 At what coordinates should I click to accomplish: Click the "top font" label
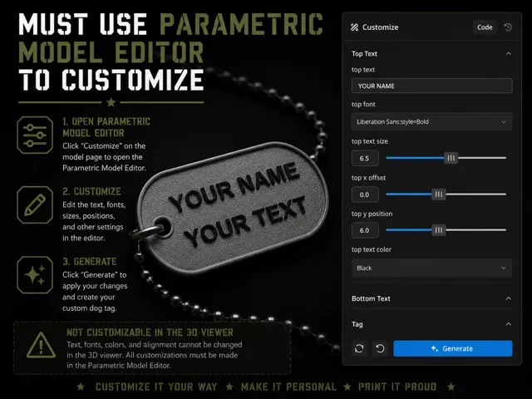[x=363, y=104]
